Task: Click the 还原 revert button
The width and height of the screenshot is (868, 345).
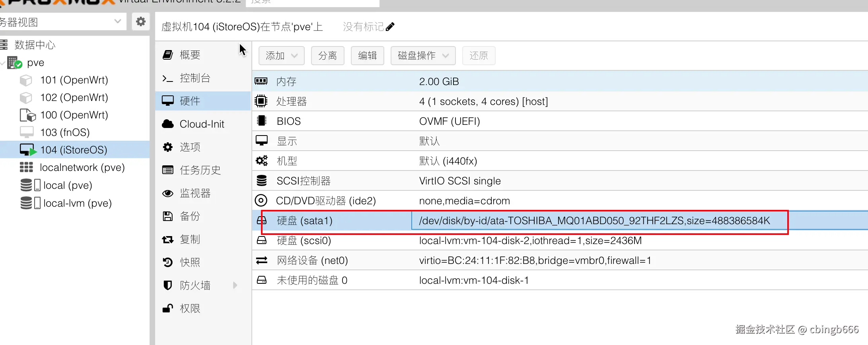Action: pyautogui.click(x=479, y=56)
